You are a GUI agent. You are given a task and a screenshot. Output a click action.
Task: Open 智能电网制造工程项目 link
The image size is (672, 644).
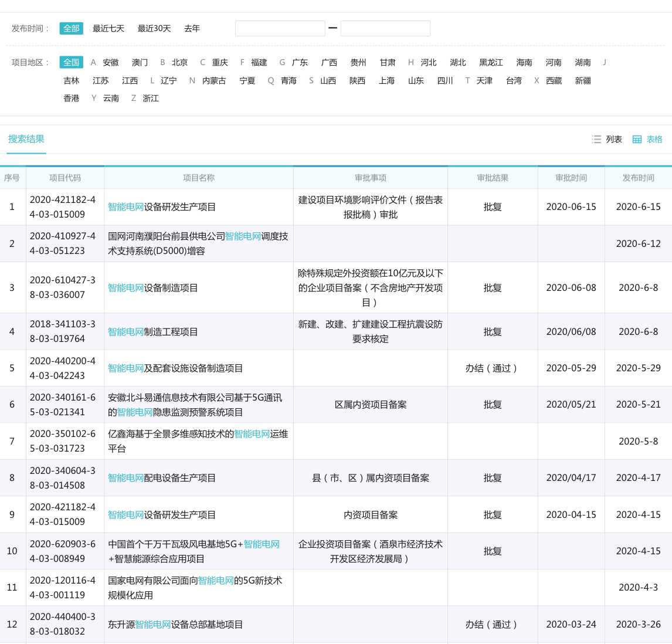point(152,331)
